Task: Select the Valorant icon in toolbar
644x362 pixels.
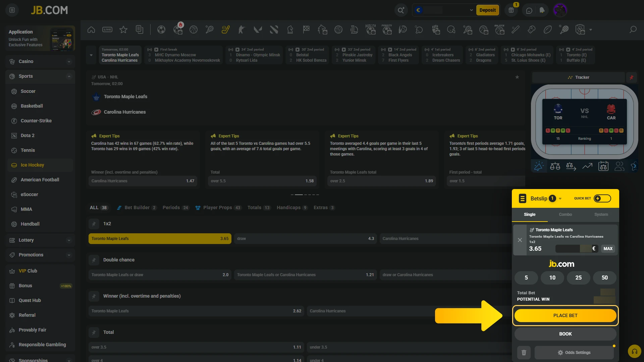Action: coord(258,29)
